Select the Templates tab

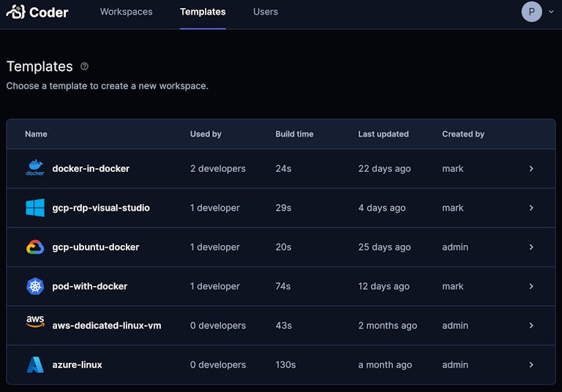click(203, 12)
